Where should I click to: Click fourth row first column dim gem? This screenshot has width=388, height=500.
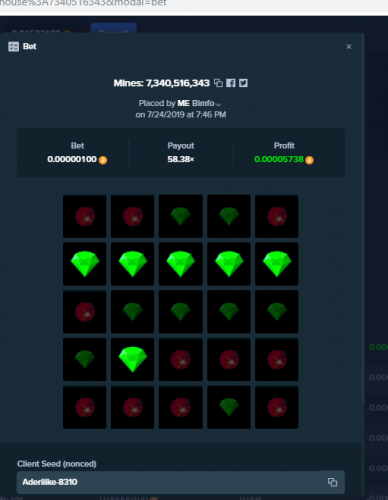85,359
